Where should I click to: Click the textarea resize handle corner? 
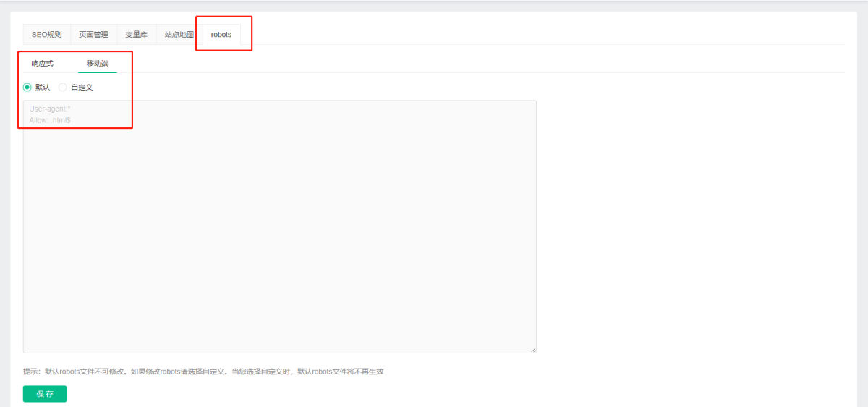tap(533, 350)
